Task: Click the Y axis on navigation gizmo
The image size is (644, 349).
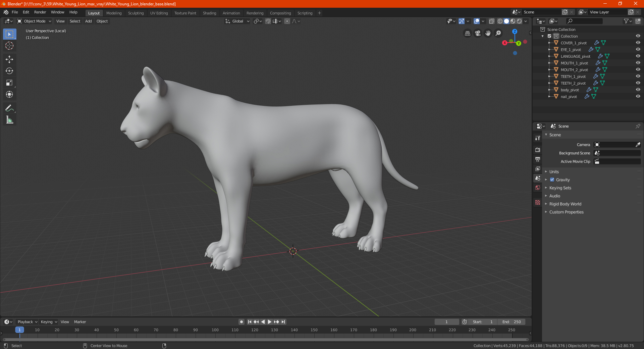Action: 519,43
